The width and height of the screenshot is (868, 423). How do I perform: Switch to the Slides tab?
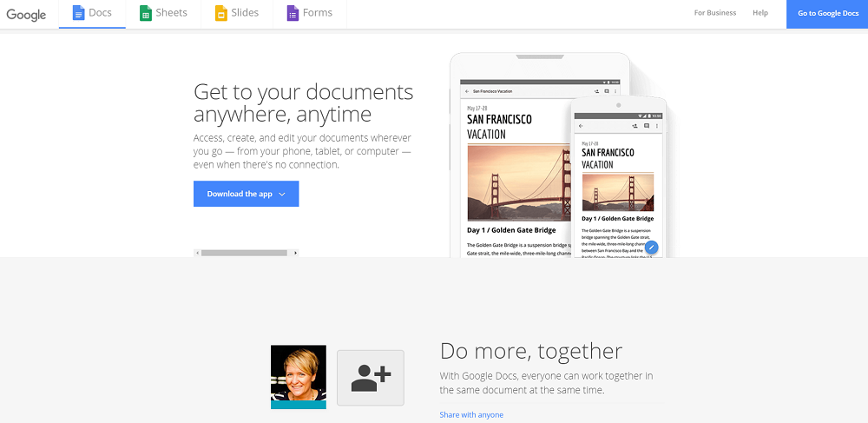[237, 14]
